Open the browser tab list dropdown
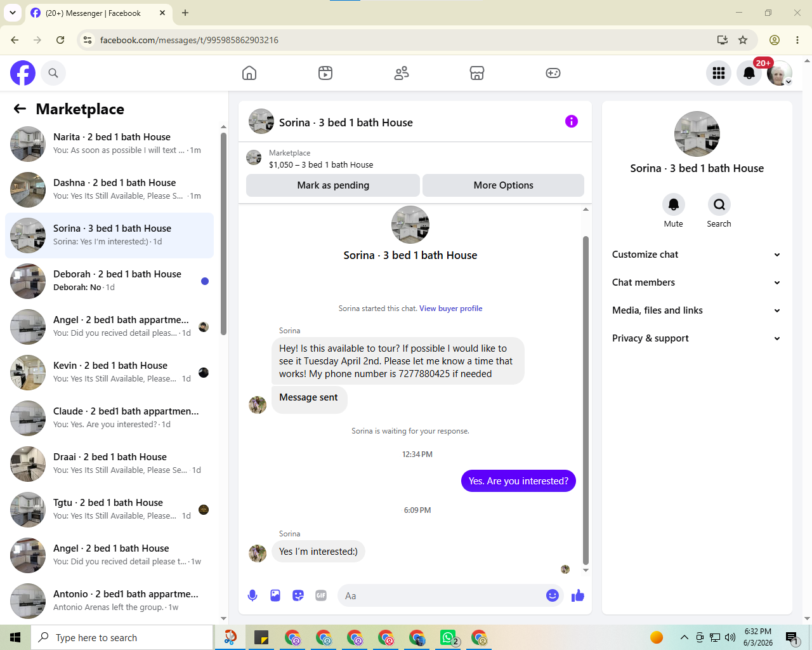812x650 pixels. [12, 13]
